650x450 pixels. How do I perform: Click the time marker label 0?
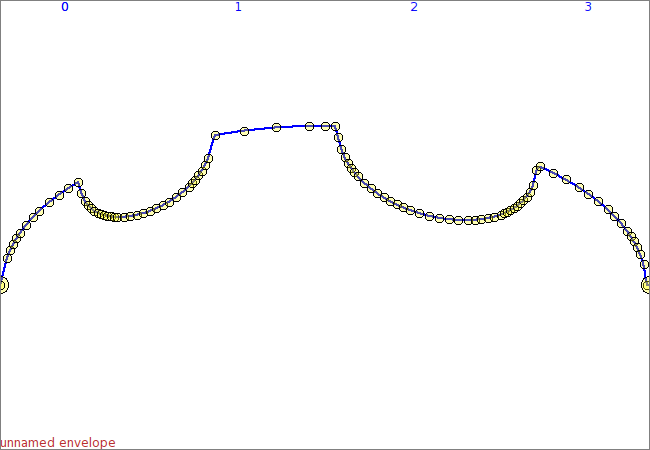(65, 7)
